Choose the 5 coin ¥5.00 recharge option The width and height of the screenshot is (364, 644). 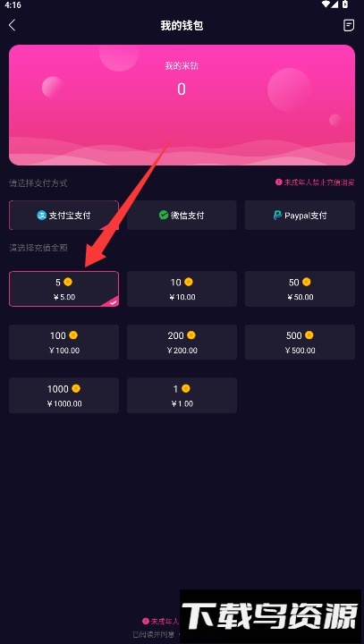63,289
